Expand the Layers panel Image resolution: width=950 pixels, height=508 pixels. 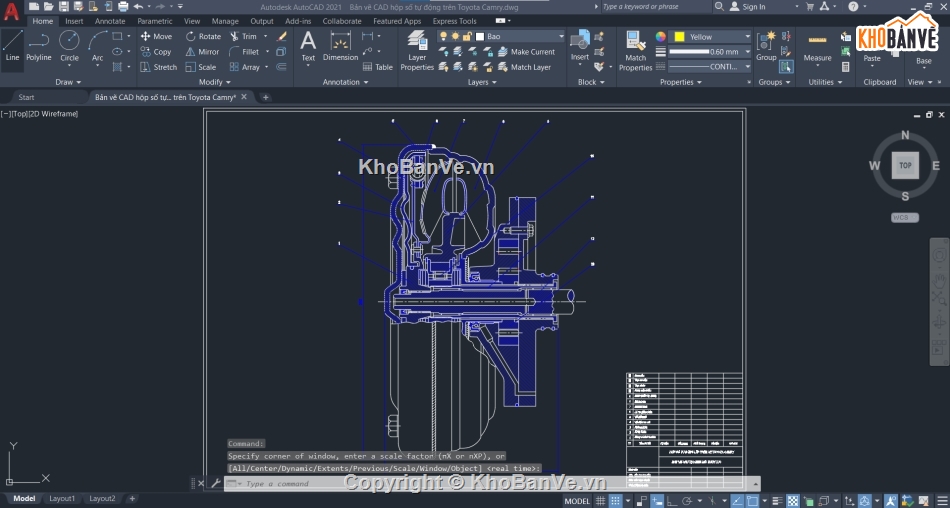point(482,82)
